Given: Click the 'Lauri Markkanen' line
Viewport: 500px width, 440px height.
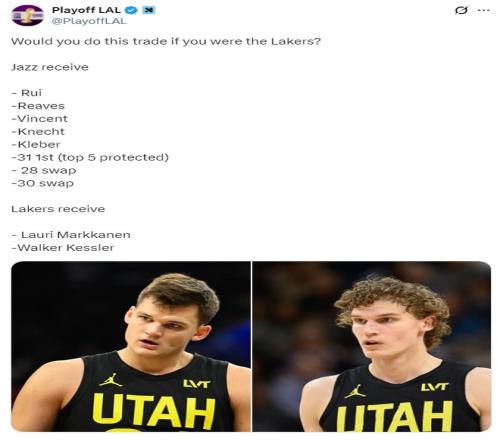Looking at the screenshot, I should tap(71, 235).
